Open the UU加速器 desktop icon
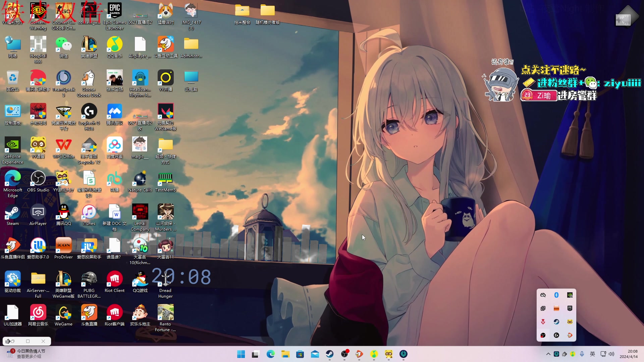Screen dimensions: 644x362 pyautogui.click(x=13, y=315)
